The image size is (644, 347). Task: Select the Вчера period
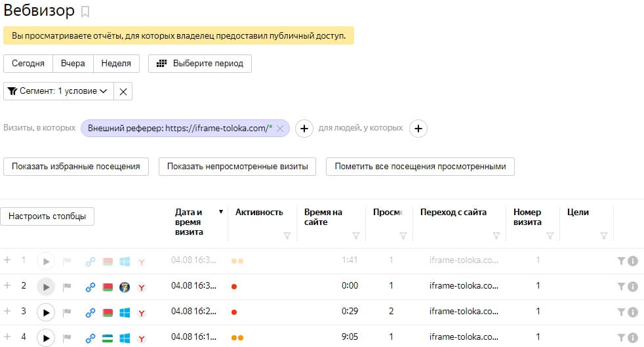73,64
